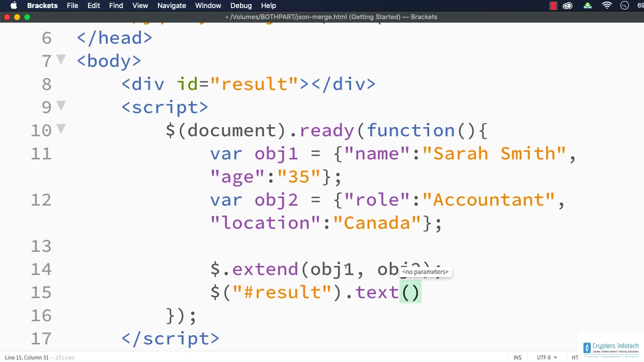Click the "location" key string

pos(265,223)
